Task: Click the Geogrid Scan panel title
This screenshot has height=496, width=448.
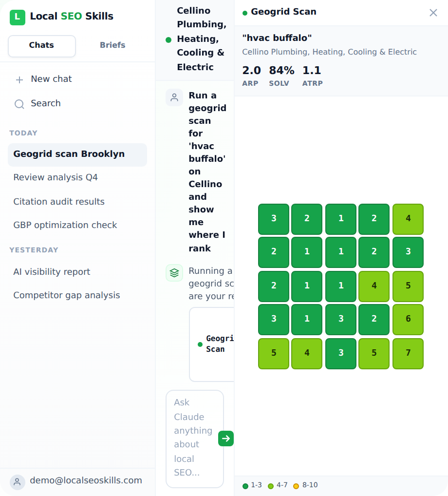Action: [x=283, y=12]
